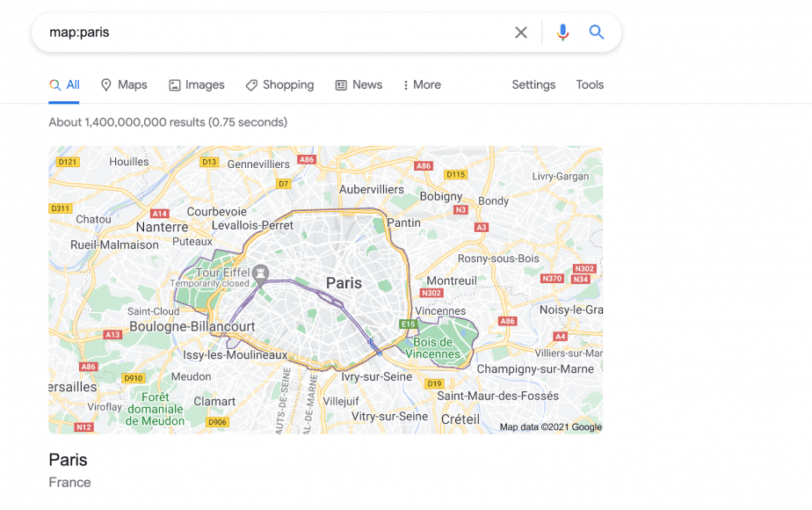Click the E15 green road badge
The height and width of the screenshot is (510, 812).
click(x=408, y=324)
